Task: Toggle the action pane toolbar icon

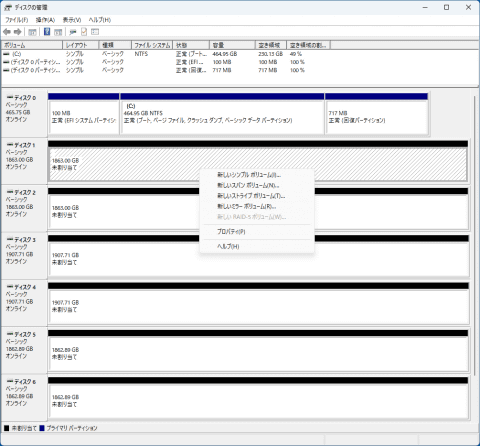Action: (58, 32)
